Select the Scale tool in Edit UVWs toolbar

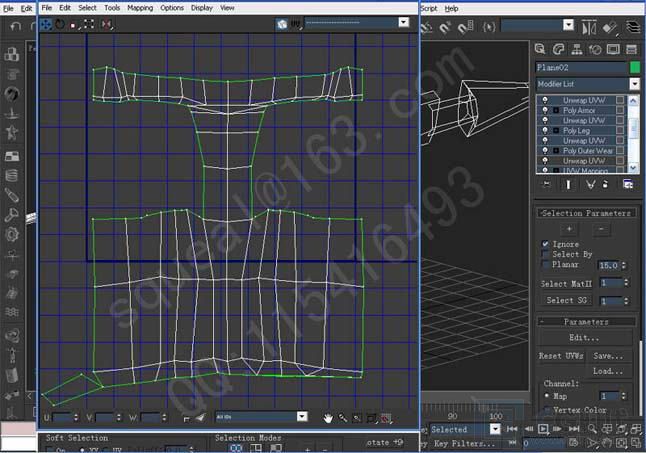(x=74, y=25)
